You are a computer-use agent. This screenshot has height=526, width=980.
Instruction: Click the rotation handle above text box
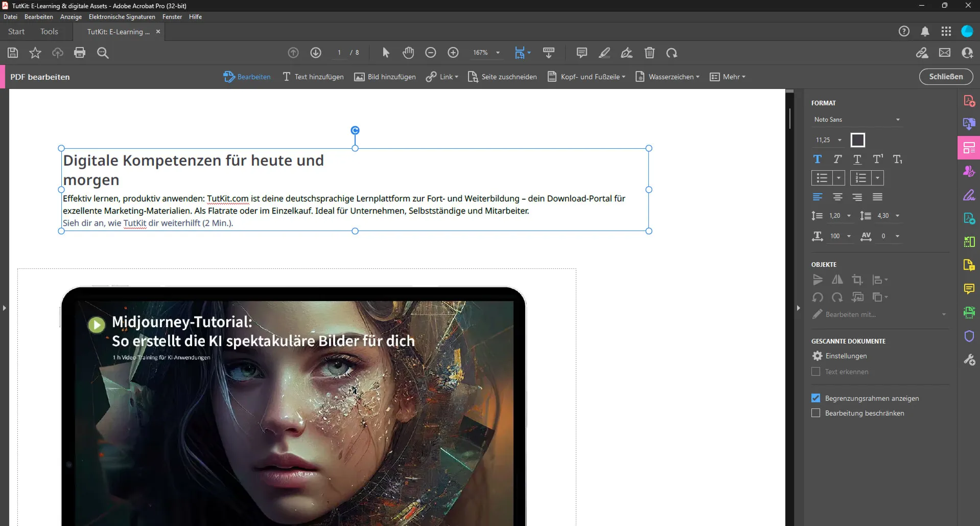coord(355,130)
